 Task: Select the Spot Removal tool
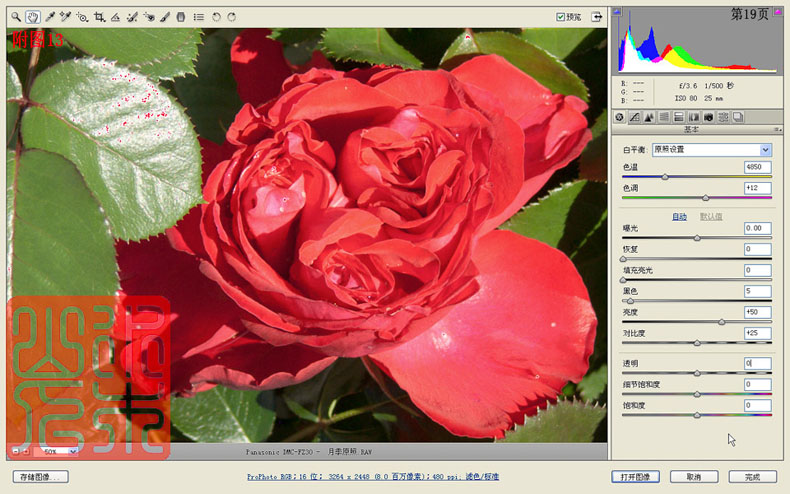(132, 17)
